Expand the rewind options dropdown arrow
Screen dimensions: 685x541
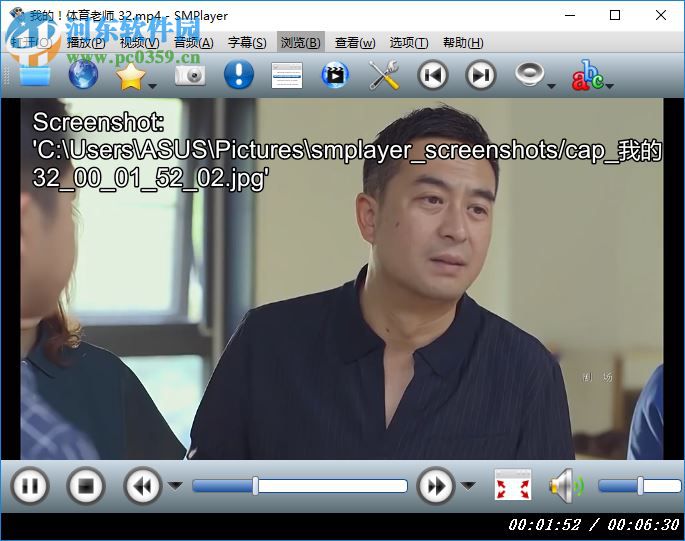click(x=175, y=486)
